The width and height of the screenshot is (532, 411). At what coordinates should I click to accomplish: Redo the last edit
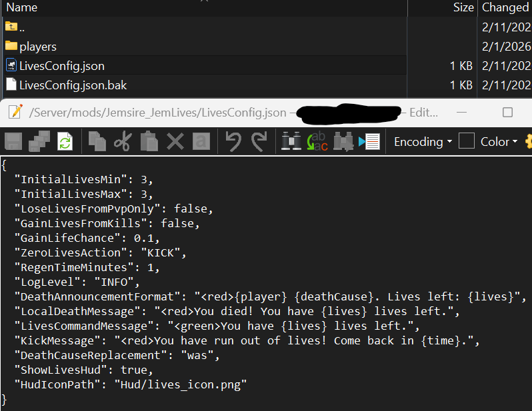point(259,141)
